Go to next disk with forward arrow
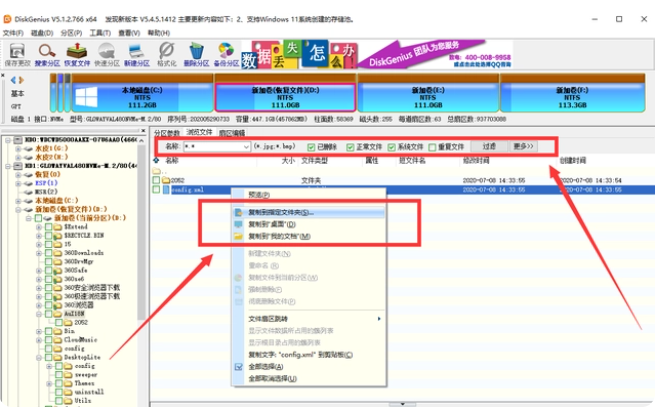Image resolution: width=658 pixels, height=409 pixels. [x=21, y=80]
